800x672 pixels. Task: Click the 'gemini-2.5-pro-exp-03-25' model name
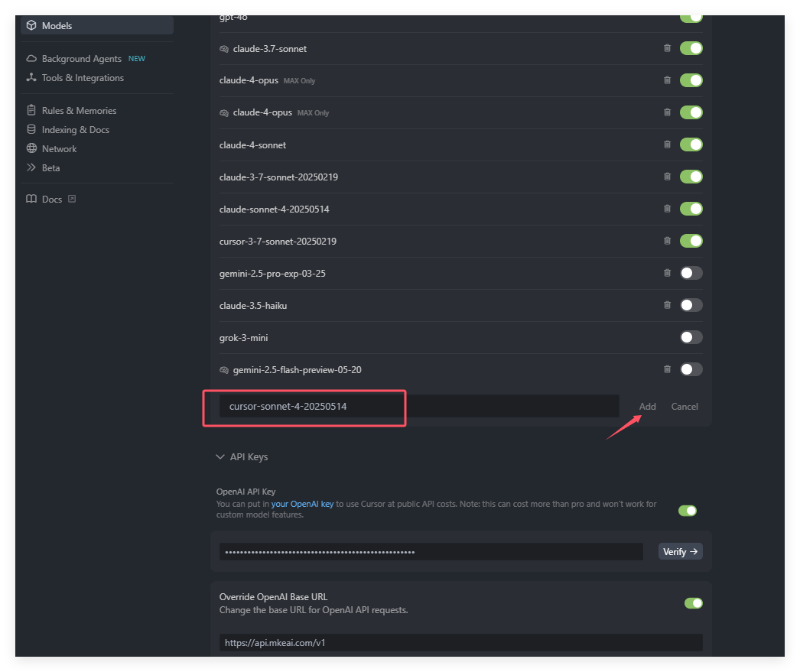click(x=272, y=273)
